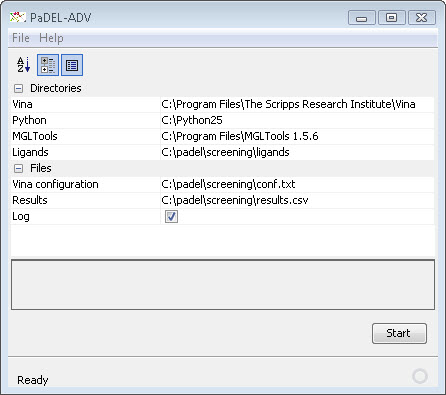The width and height of the screenshot is (446, 395).
Task: Select the Ligands property label row
Action: [85, 152]
